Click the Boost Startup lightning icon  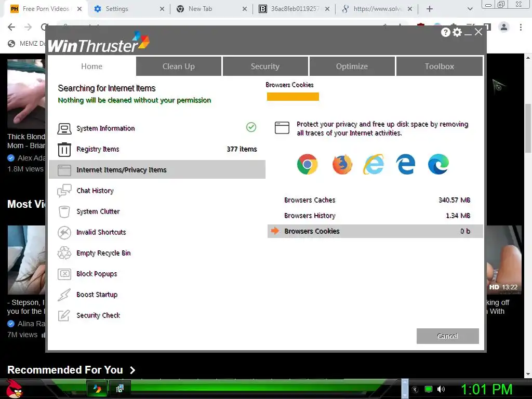click(x=64, y=295)
